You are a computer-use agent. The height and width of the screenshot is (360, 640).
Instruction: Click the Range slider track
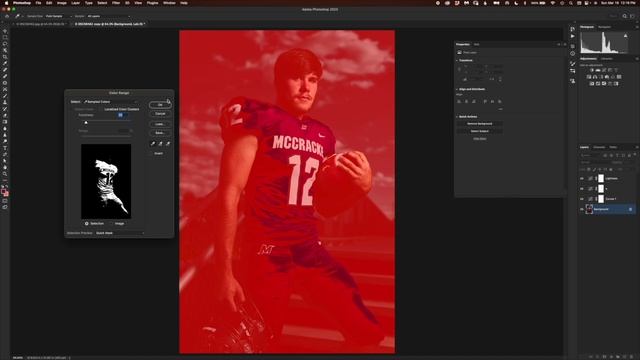105,136
